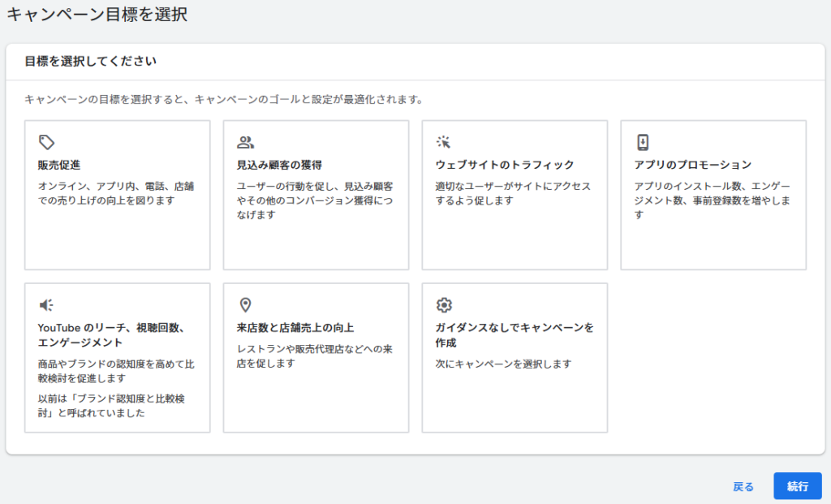Screen dimensions: 831x504
Task: Click the description text 次にキャンペーンを選択します
Action: coord(503,364)
